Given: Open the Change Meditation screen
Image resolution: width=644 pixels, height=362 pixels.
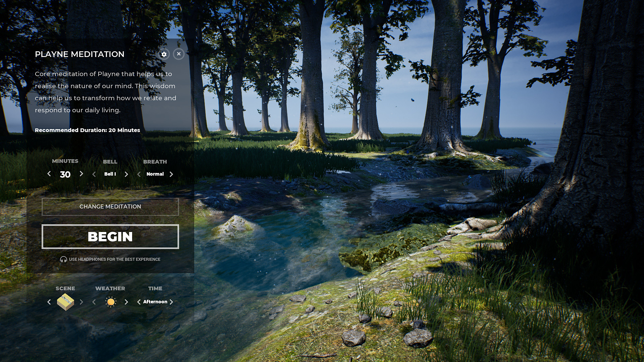Looking at the screenshot, I should click(110, 207).
